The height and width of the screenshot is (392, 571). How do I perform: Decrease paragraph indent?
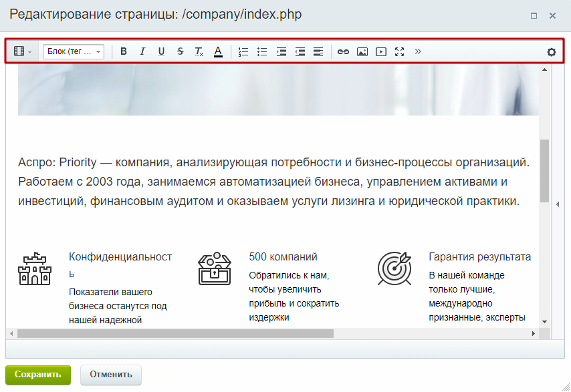pyautogui.click(x=300, y=51)
